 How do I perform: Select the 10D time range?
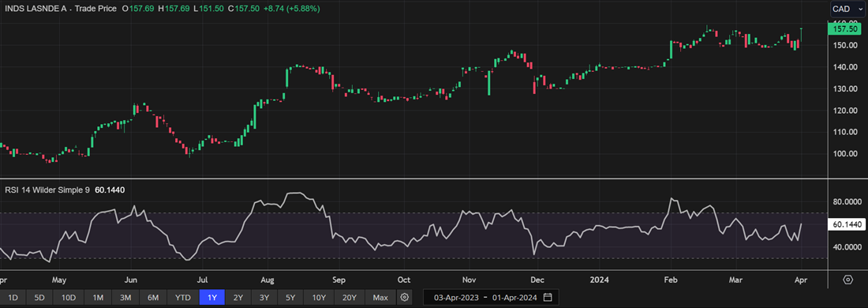[x=69, y=298]
